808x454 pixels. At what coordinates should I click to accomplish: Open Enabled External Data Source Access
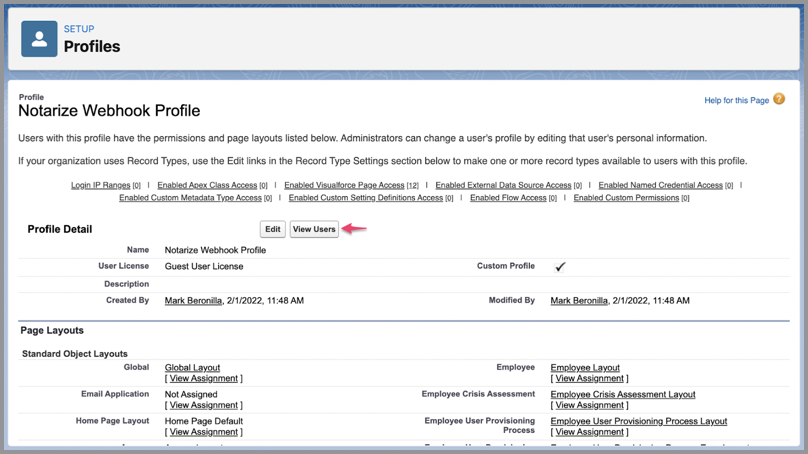pyautogui.click(x=503, y=185)
